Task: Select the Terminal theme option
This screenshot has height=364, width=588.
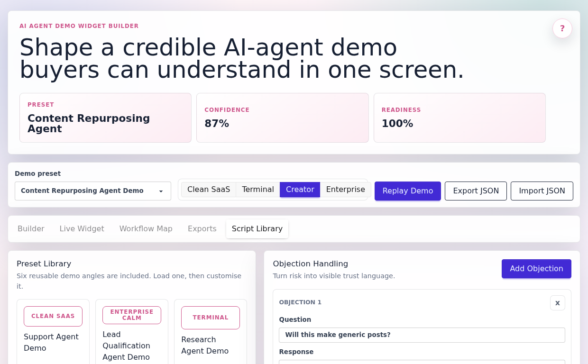Action: tap(258, 190)
